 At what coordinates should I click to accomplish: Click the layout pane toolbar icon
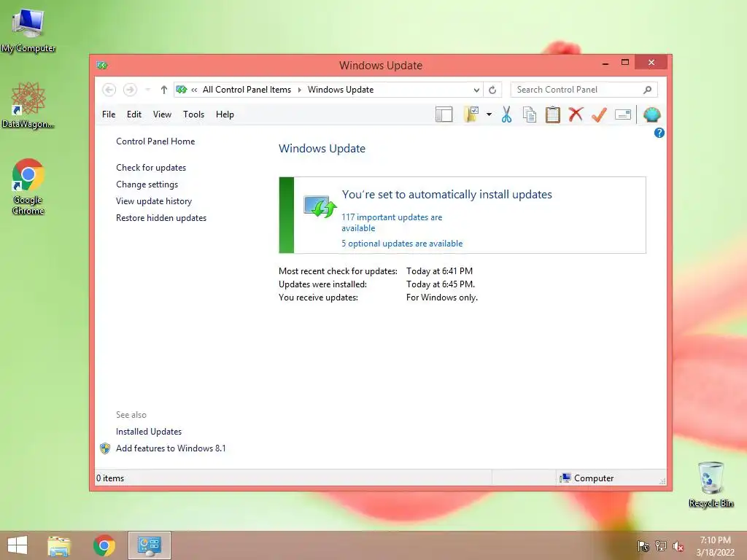(x=444, y=114)
